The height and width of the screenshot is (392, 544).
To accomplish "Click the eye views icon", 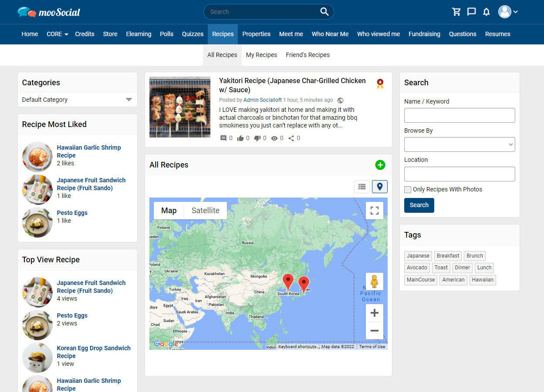I will pyautogui.click(x=274, y=138).
